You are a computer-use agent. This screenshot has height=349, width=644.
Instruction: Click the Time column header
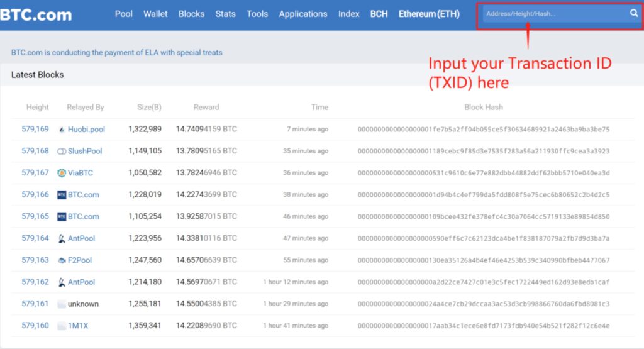click(x=319, y=107)
